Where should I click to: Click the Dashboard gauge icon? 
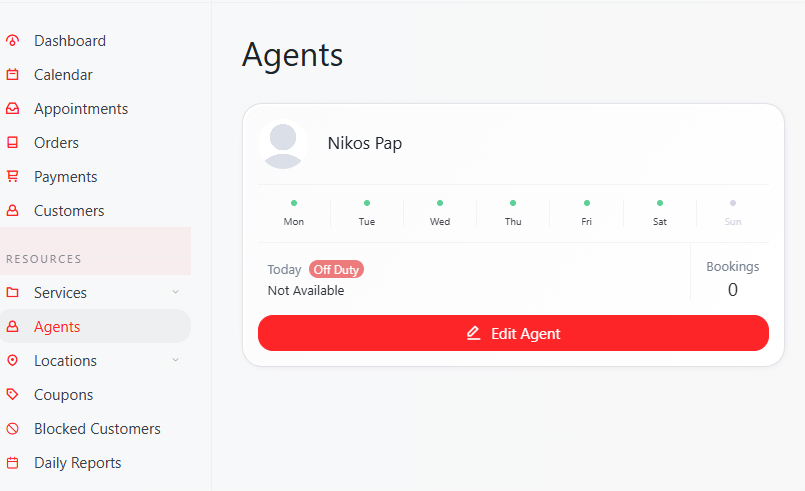coord(12,41)
